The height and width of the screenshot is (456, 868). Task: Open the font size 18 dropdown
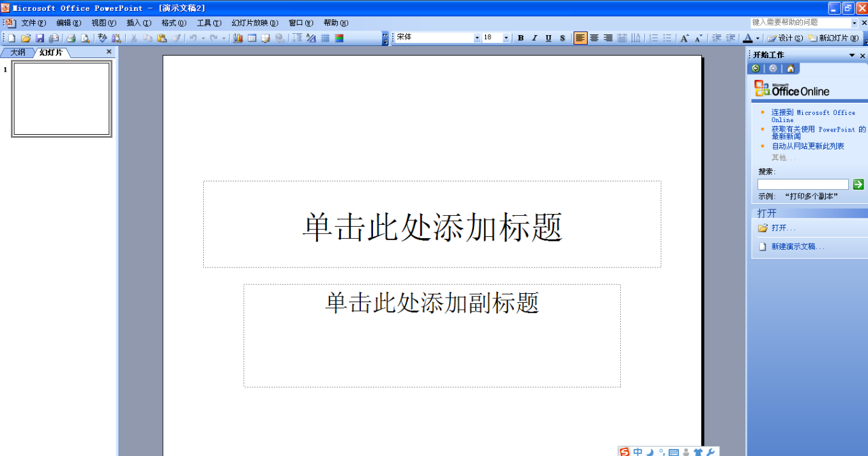506,38
